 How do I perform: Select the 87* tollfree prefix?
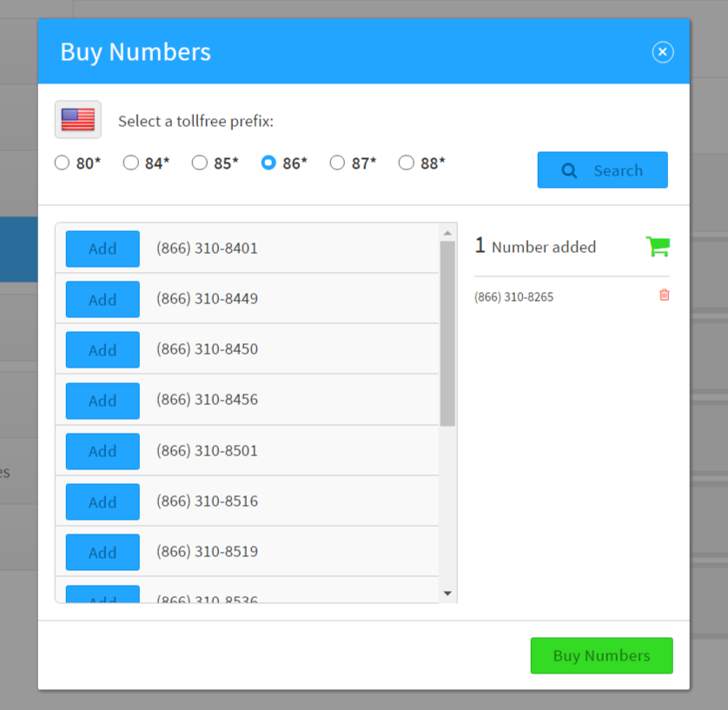337,163
